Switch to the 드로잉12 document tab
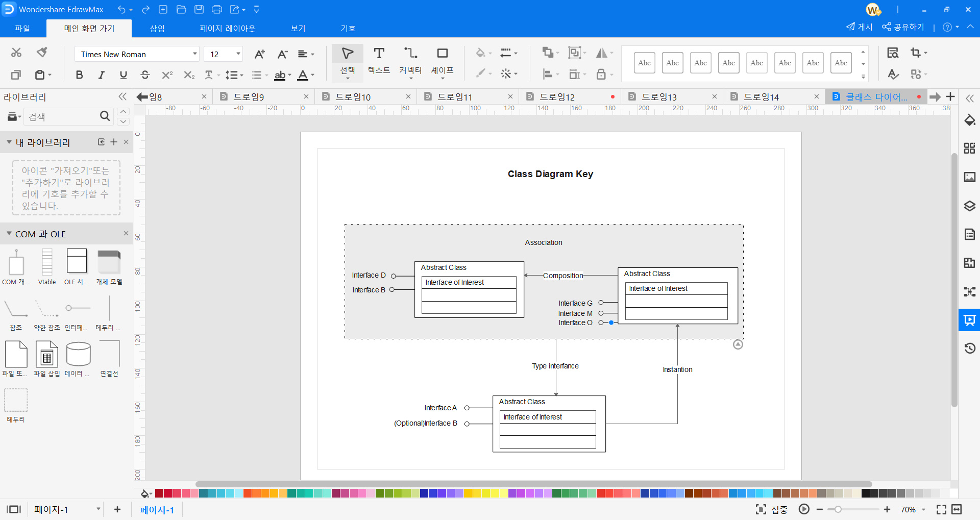980x520 pixels. pos(557,96)
